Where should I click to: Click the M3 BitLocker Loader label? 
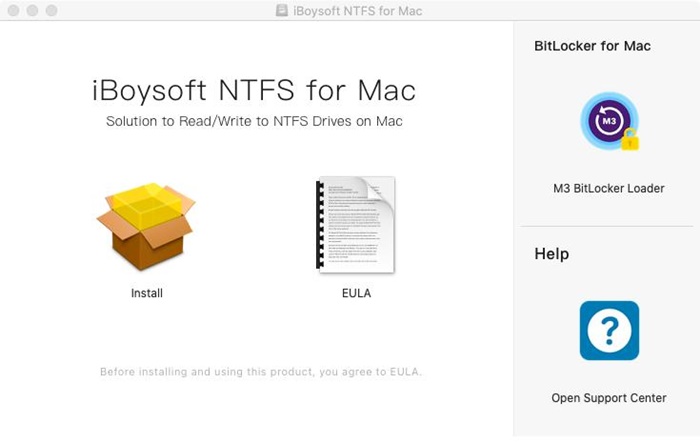coord(608,189)
